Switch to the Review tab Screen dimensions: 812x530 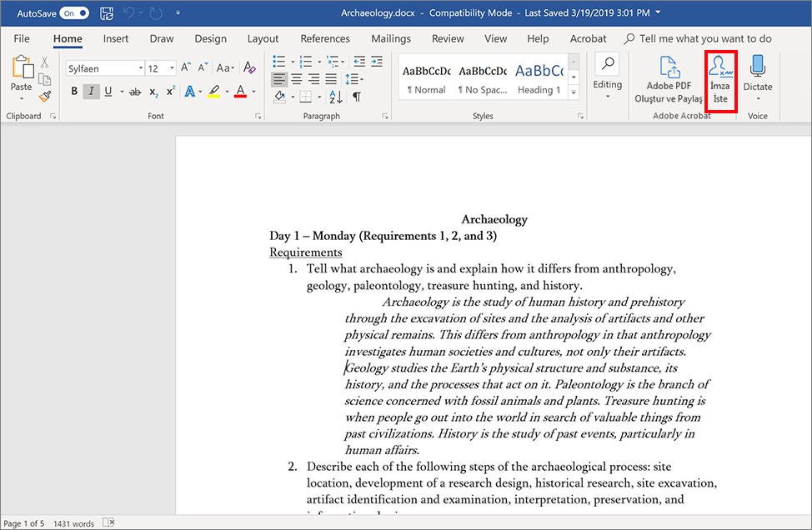pos(448,39)
